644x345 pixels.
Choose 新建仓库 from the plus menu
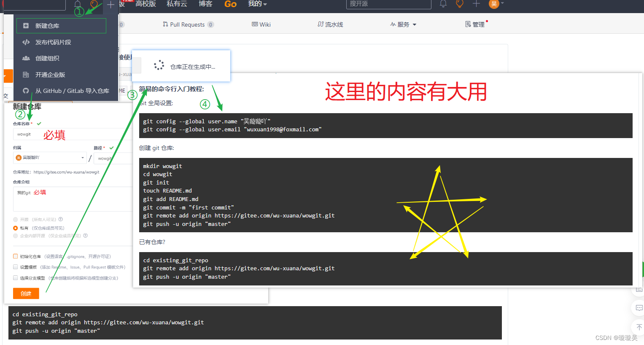61,26
